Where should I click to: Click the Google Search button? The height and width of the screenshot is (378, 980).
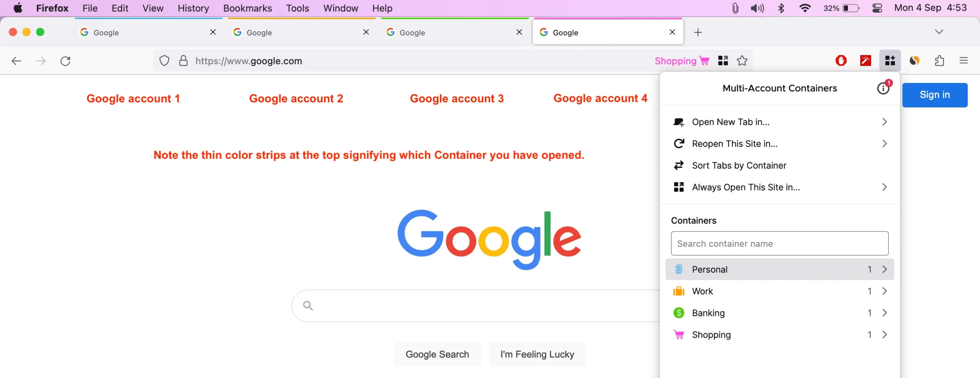tap(437, 354)
